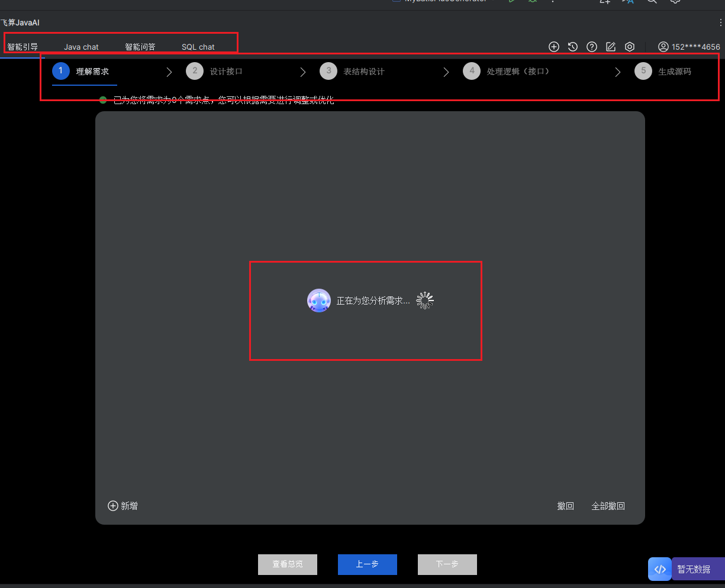Select the 智能引导 tab
This screenshot has height=588, width=725.
tap(22, 47)
